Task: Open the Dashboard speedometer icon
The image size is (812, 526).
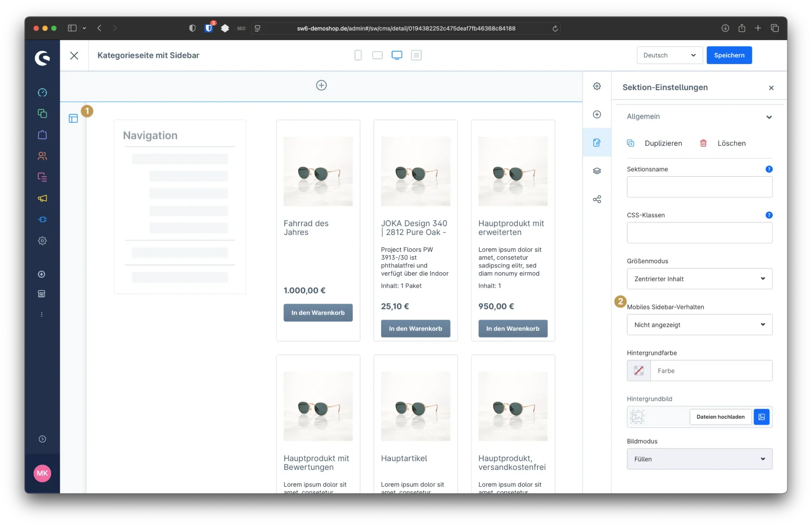Action: (x=42, y=93)
